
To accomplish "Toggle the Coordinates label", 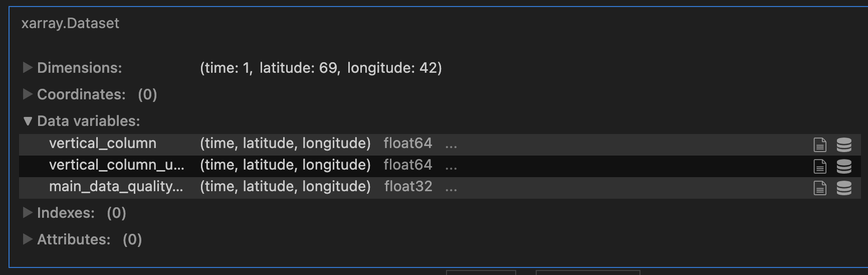I will (x=81, y=94).
